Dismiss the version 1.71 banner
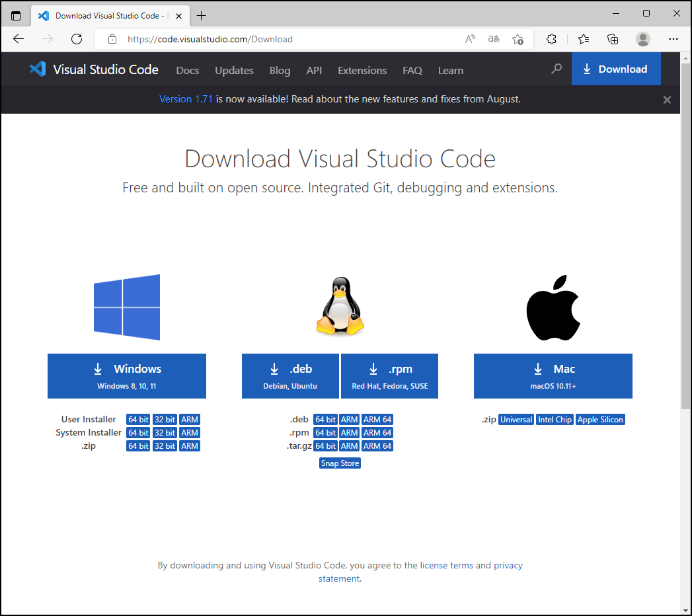Image resolution: width=692 pixels, height=616 pixels. point(667,100)
